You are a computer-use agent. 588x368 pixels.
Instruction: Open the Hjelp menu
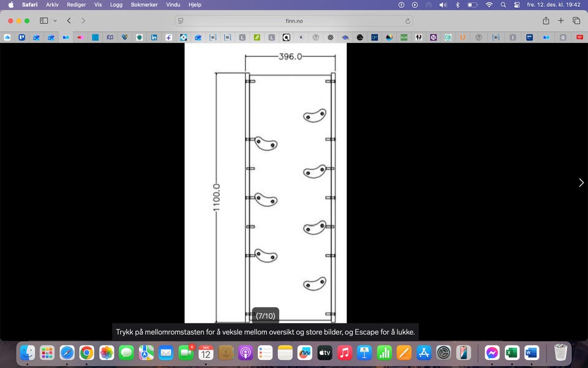click(195, 5)
